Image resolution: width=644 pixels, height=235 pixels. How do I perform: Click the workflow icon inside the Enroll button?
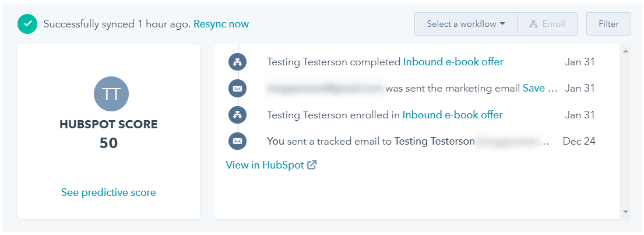[533, 24]
